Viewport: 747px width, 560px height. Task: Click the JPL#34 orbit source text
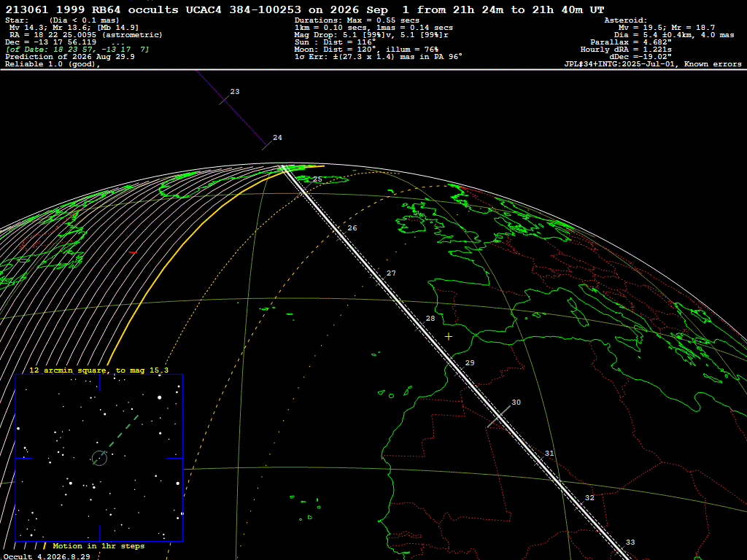653,64
